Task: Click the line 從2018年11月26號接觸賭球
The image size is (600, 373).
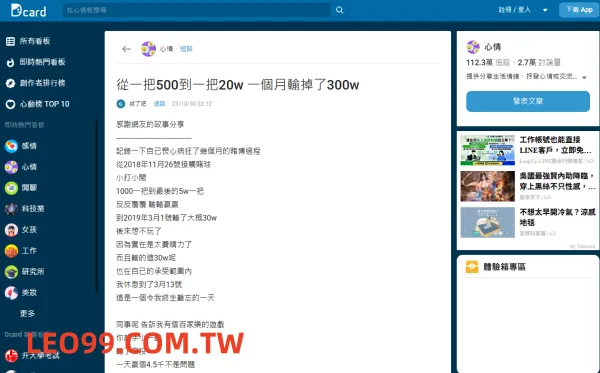Action: pos(163,165)
